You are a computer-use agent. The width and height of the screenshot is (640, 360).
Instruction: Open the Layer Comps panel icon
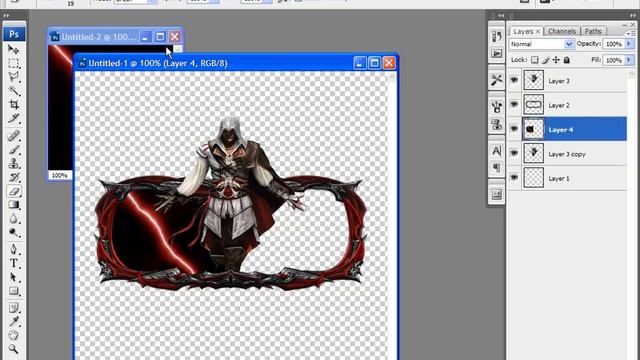point(496,194)
